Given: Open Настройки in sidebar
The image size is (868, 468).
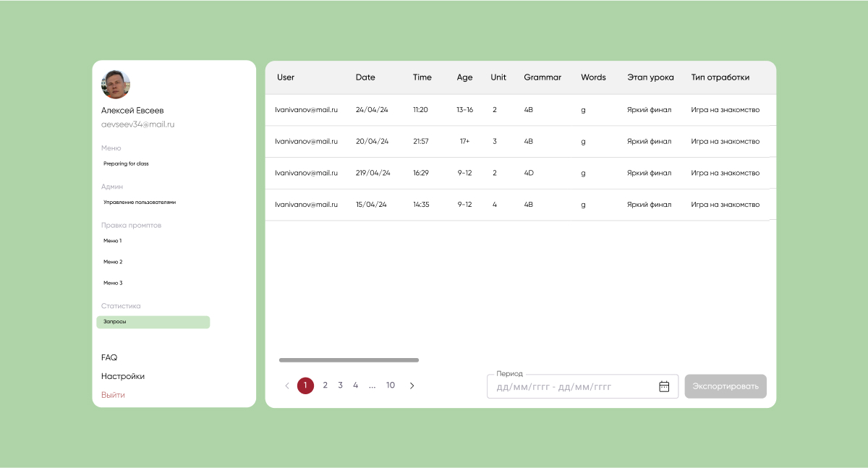Looking at the screenshot, I should [123, 376].
